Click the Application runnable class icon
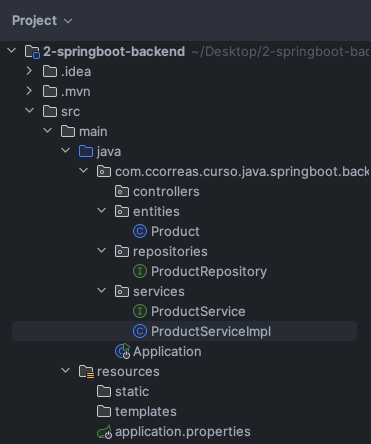371x444 pixels. point(122,351)
